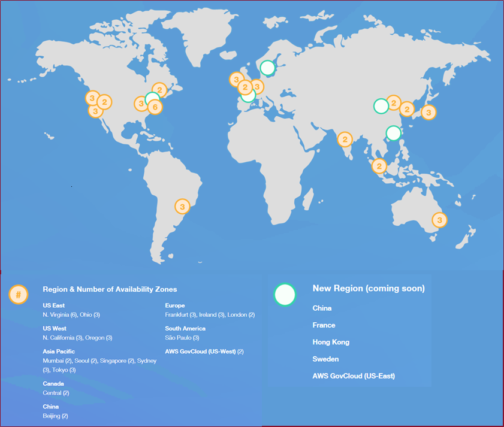Viewport: 504px width, 427px height.
Task: Select the Ireland region marker showing 3
Action: coord(236,78)
